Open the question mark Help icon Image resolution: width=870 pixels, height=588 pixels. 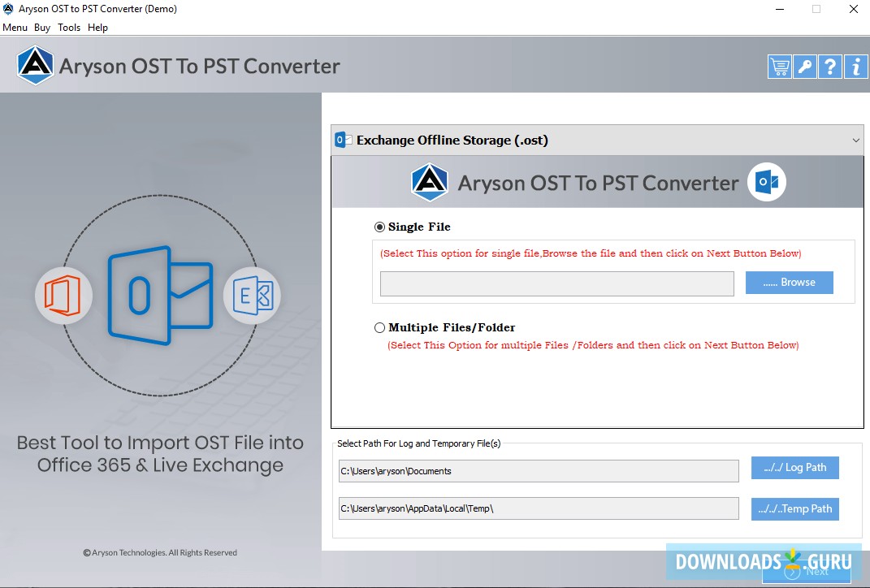(x=830, y=67)
